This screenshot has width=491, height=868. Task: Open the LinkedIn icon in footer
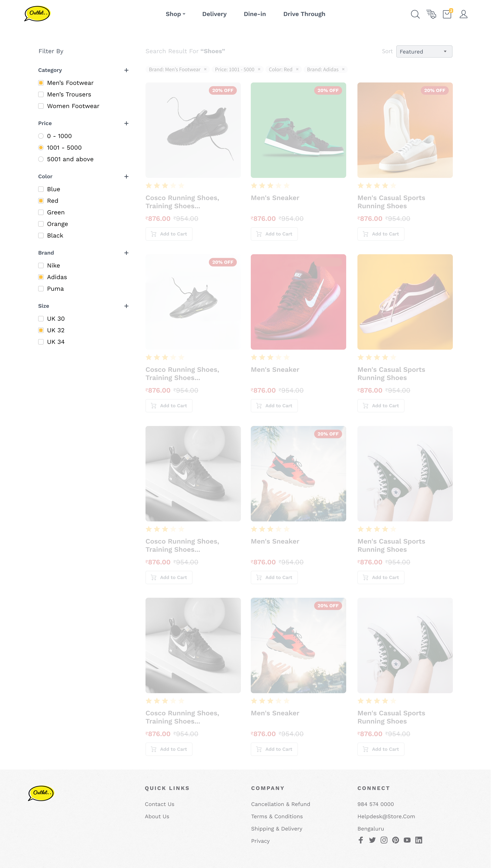pos(418,840)
